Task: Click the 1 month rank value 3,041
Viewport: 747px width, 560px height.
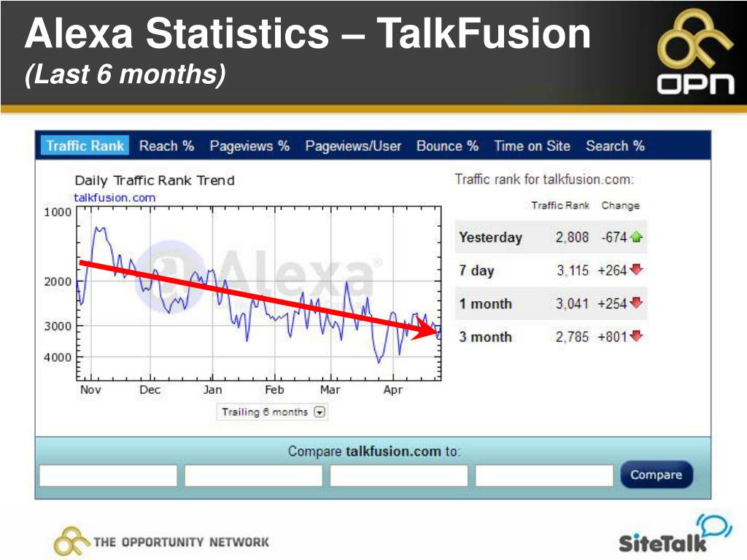Action: pyautogui.click(x=572, y=304)
